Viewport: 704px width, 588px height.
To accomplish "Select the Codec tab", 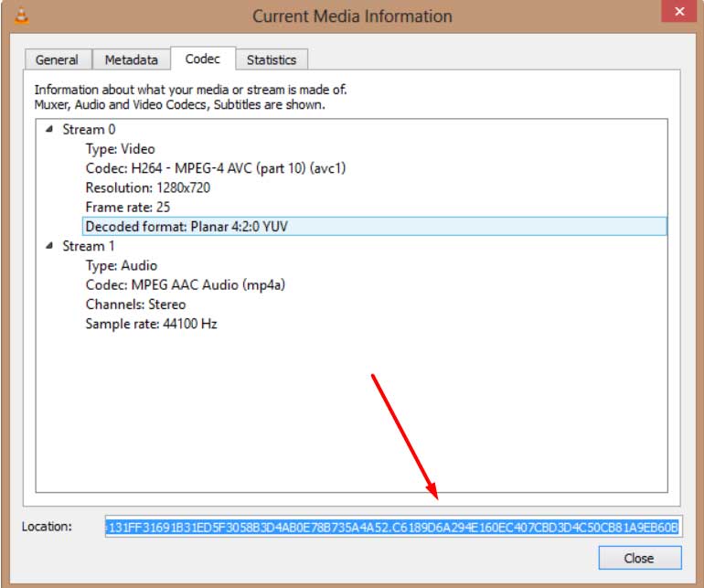I will 202,59.
